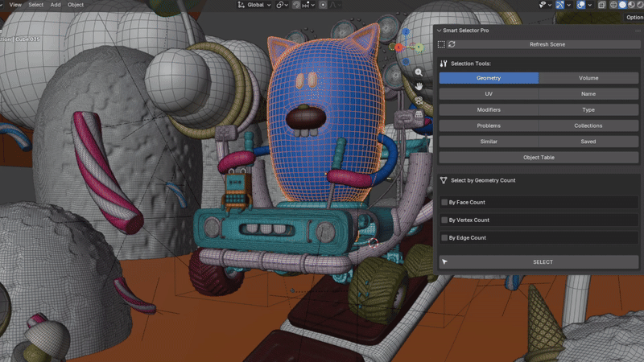This screenshot has height=362, width=644.
Task: Click the cursor arrow icon beside SELECT
Action: 445,262
